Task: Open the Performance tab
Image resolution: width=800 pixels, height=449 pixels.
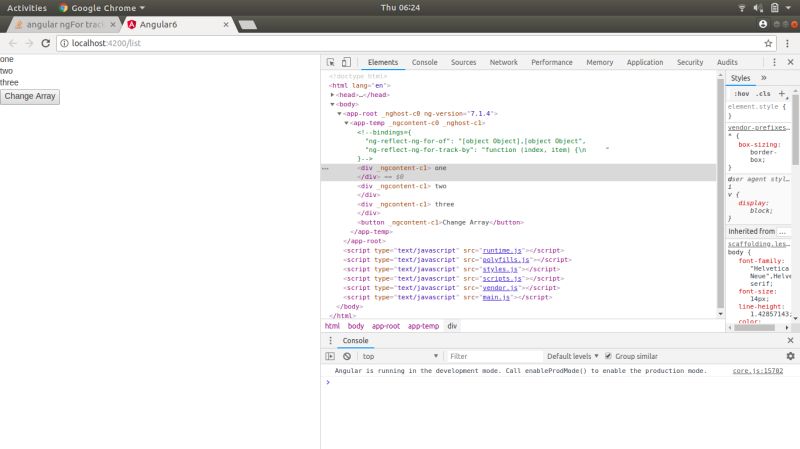Action: tap(552, 62)
